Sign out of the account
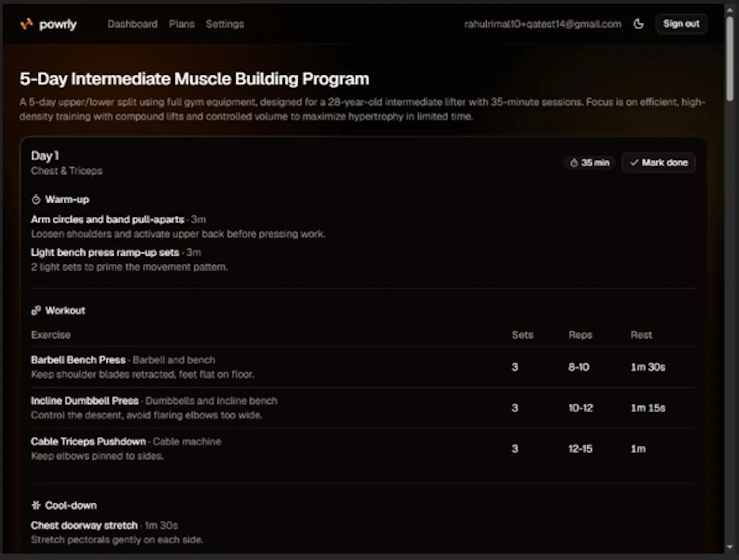The height and width of the screenshot is (560, 739). tap(681, 24)
